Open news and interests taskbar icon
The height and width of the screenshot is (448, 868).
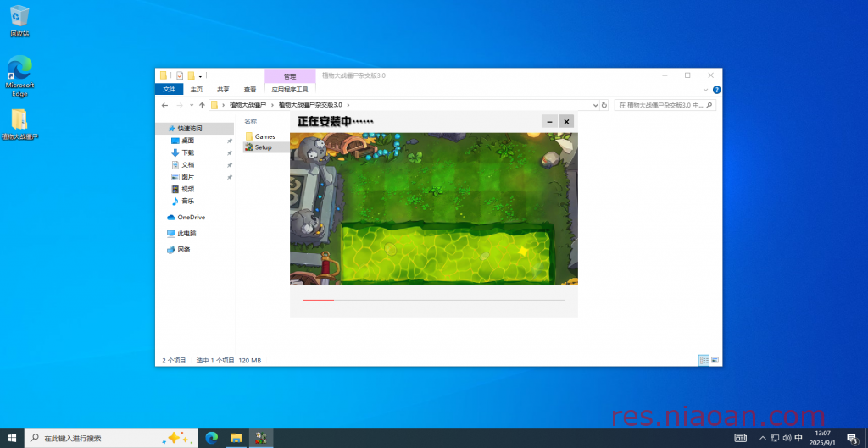[x=741, y=438]
